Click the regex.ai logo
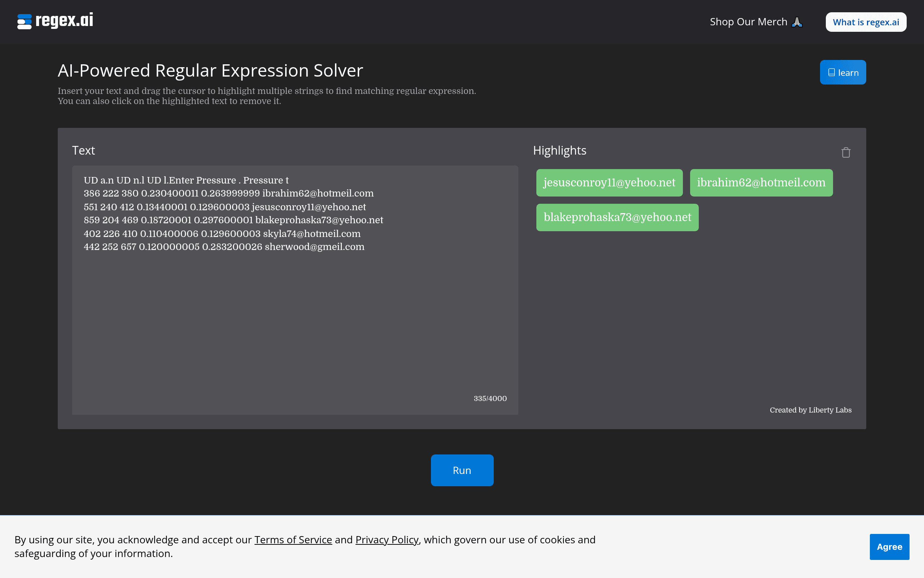924x578 pixels. (55, 21)
